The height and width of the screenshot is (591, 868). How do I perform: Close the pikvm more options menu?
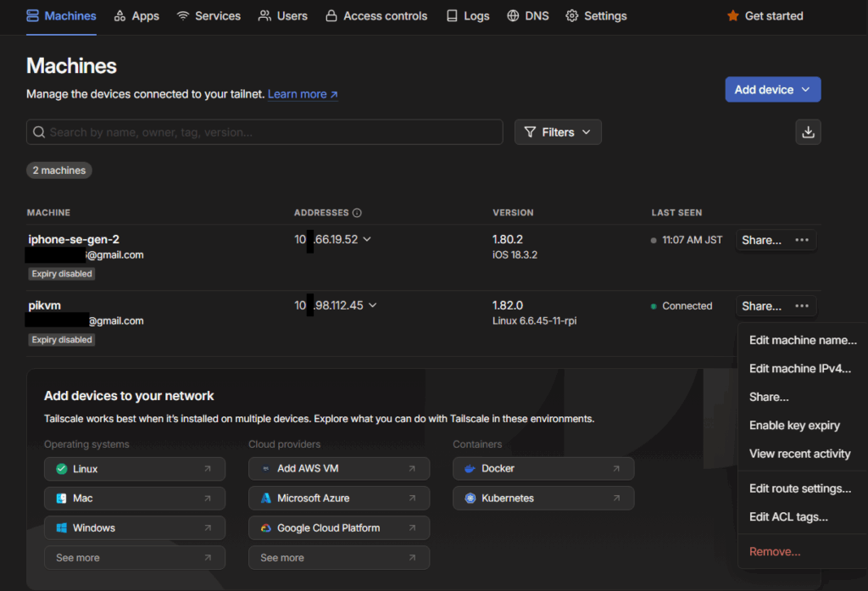pyautogui.click(x=802, y=306)
